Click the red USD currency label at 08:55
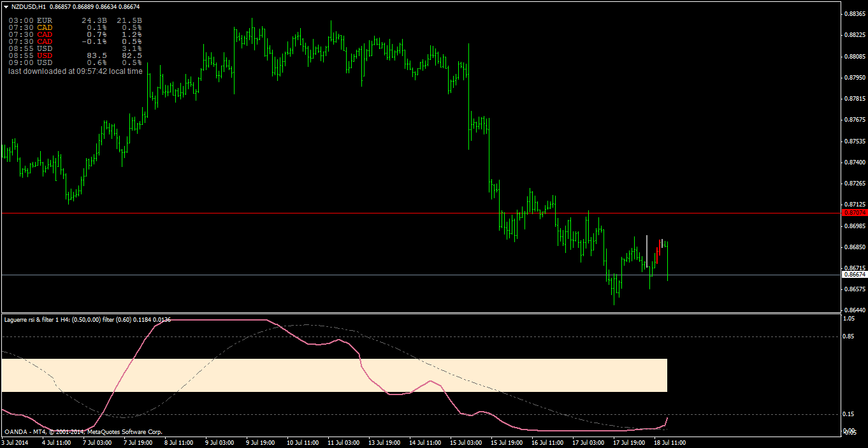This screenshot has width=868, height=448. [45, 55]
